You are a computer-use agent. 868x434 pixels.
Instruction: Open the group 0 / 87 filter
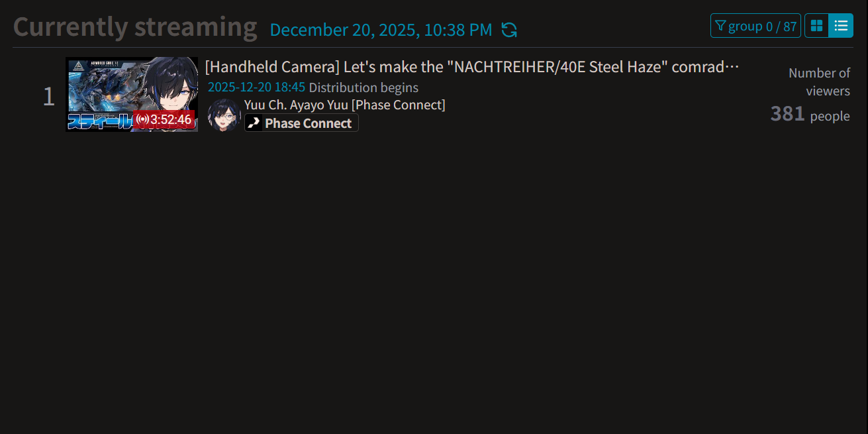coord(755,26)
